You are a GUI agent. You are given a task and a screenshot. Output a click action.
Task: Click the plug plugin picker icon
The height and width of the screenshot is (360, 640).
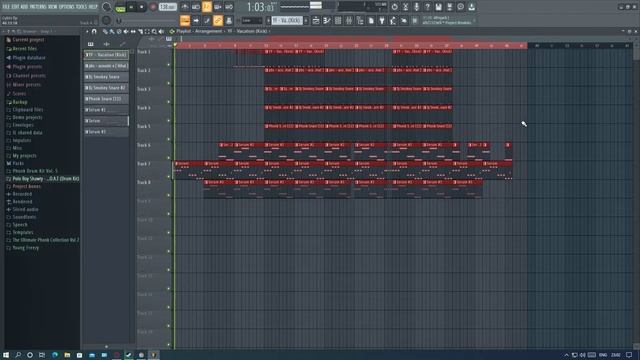pyautogui.click(x=382, y=20)
